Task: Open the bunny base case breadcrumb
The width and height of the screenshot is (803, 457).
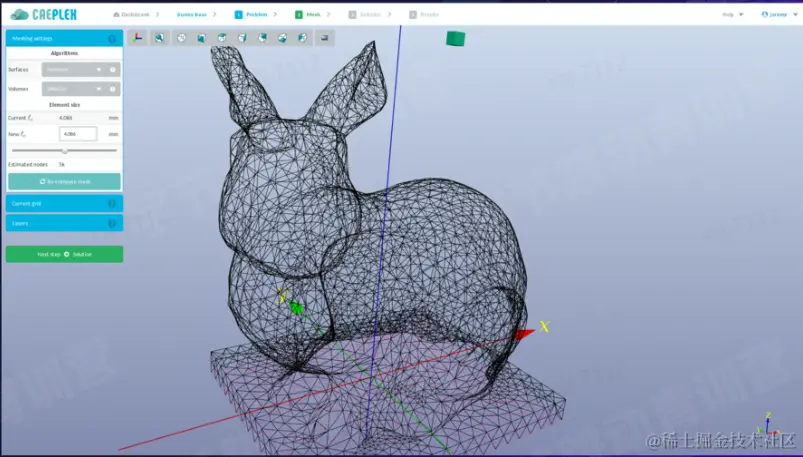Action: pyautogui.click(x=192, y=14)
